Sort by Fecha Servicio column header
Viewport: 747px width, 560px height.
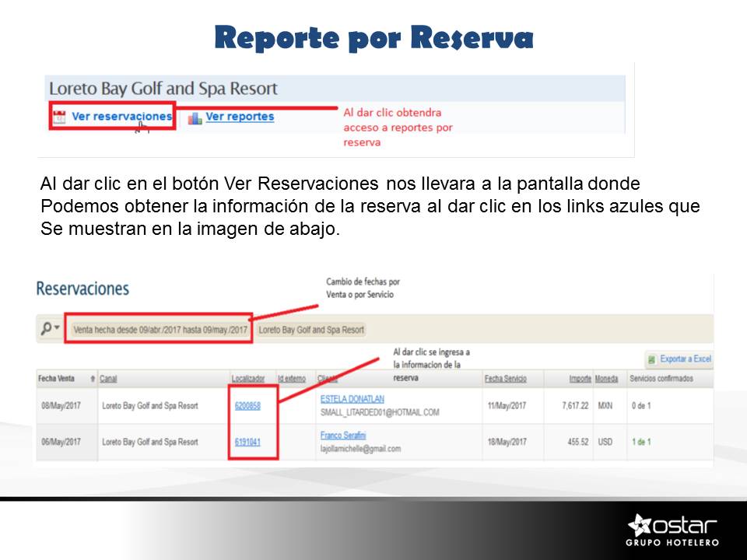(x=505, y=379)
